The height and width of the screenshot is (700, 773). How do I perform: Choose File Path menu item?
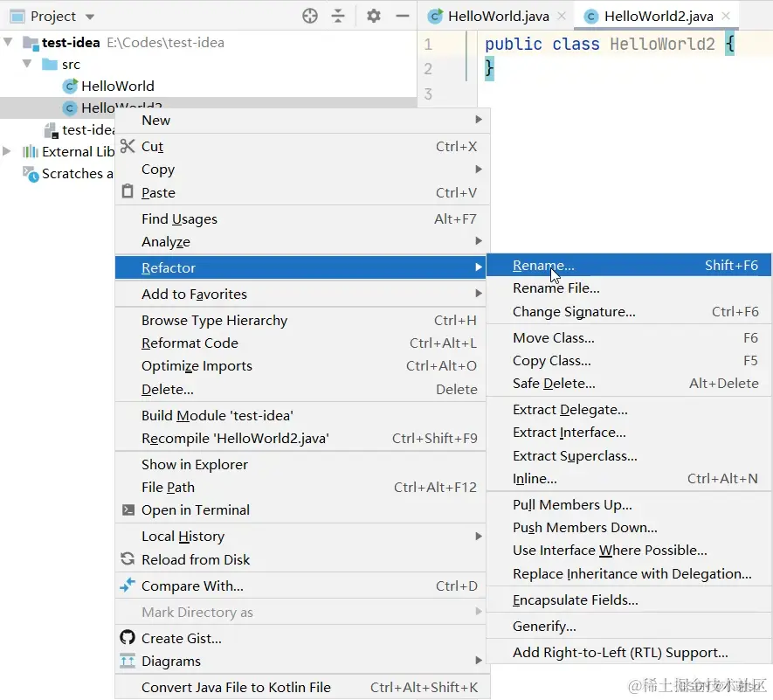pyautogui.click(x=300, y=487)
